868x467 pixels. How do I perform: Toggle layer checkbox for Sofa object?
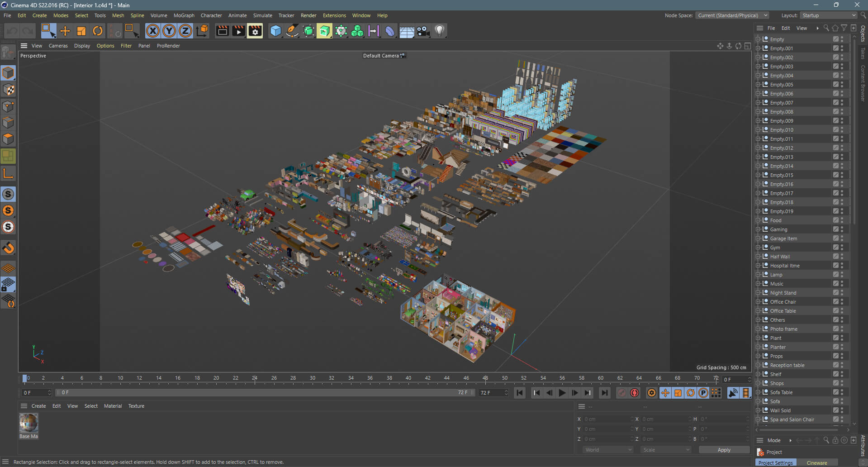835,401
